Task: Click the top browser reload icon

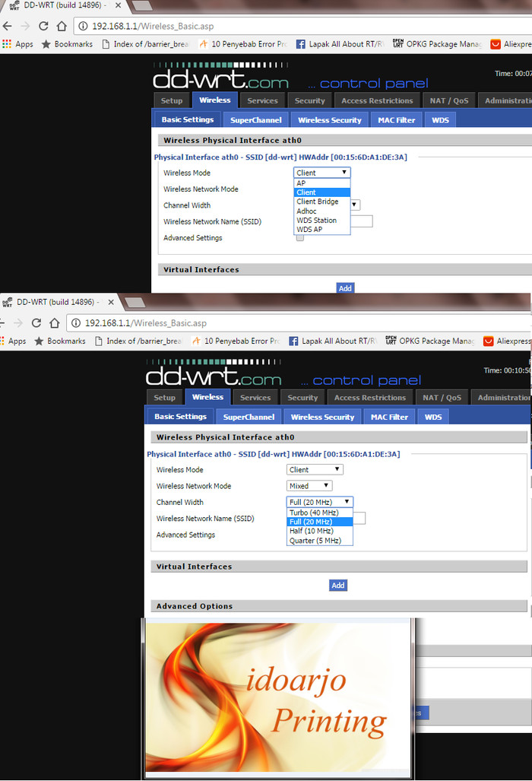Action: point(43,26)
